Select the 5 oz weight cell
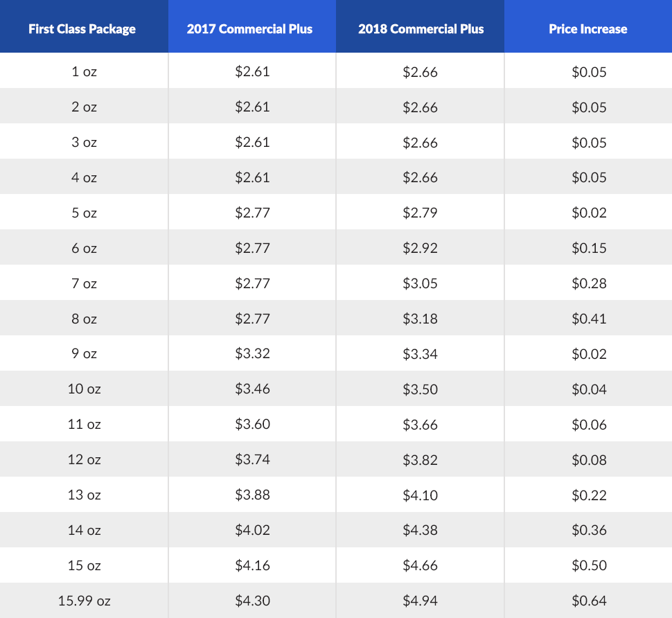 83,212
